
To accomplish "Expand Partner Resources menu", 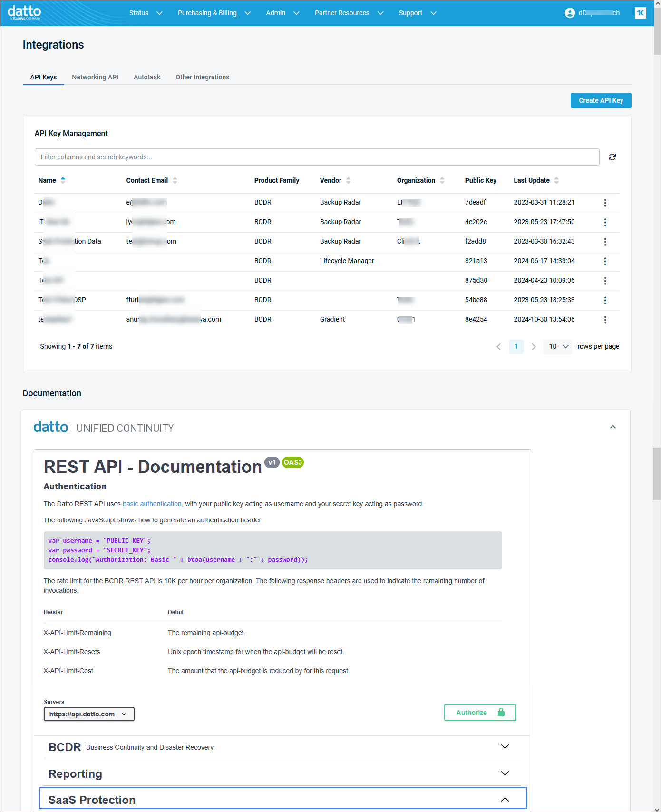I will (x=349, y=13).
